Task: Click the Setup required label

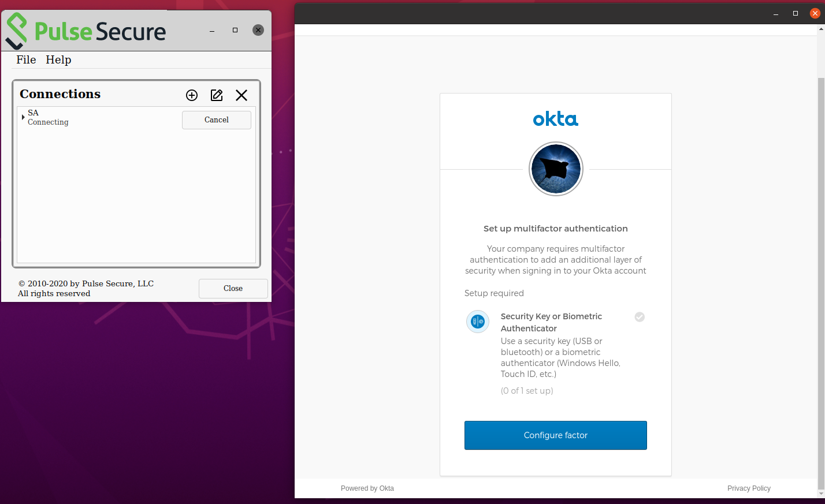Action: (494, 293)
